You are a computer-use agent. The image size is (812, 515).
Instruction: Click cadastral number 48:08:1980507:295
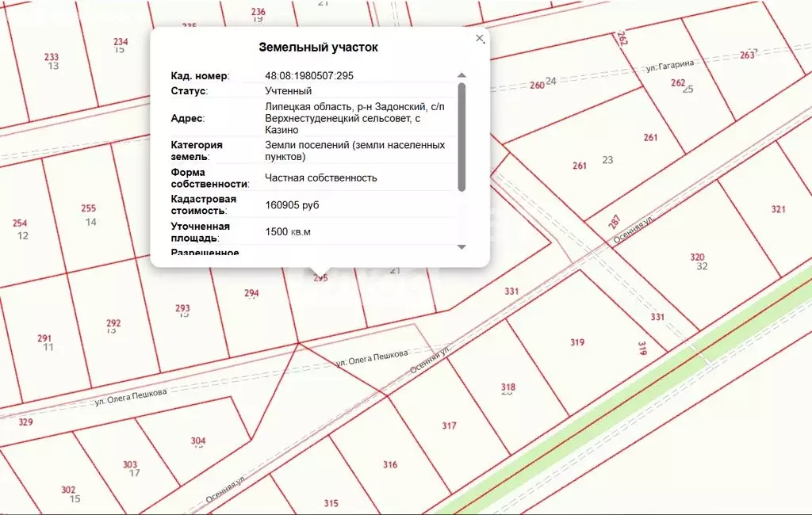pos(308,76)
